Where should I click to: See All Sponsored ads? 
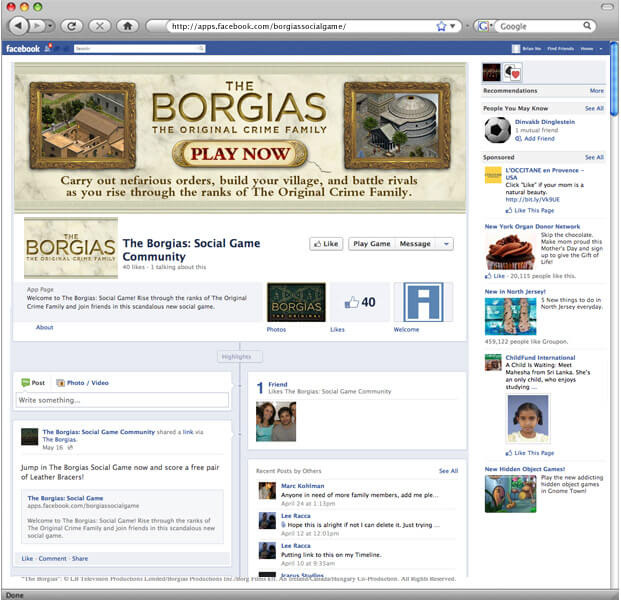coord(594,157)
